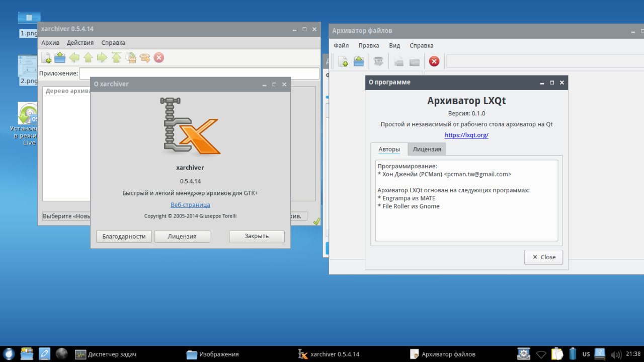Click the Благодарности button
The image size is (644, 362).
[x=124, y=236]
